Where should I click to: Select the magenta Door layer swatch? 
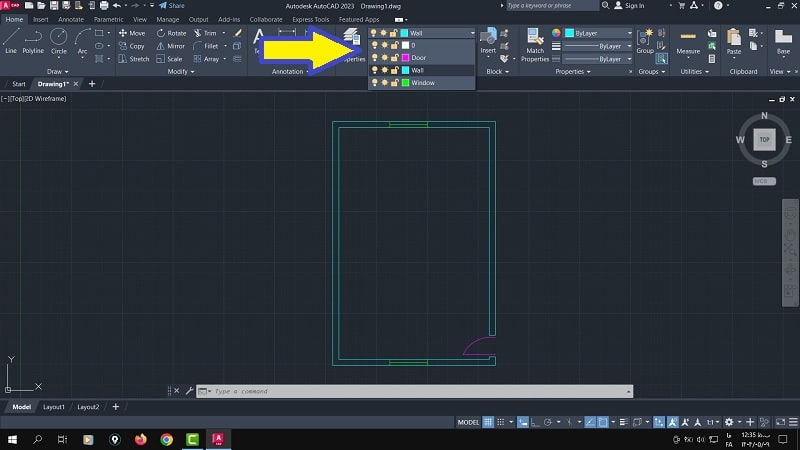(x=406, y=58)
